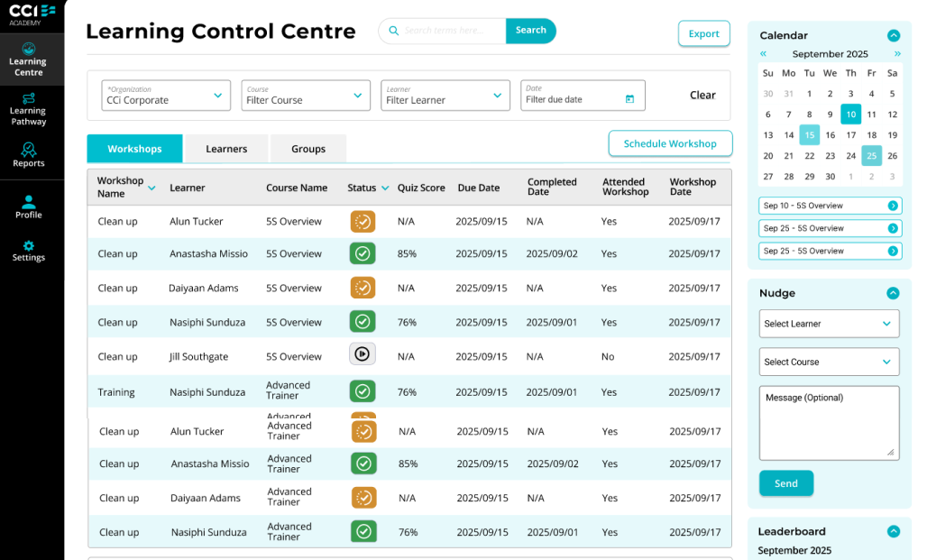Open the Organization CCi Corporate dropdown
The image size is (927, 560).
(166, 96)
